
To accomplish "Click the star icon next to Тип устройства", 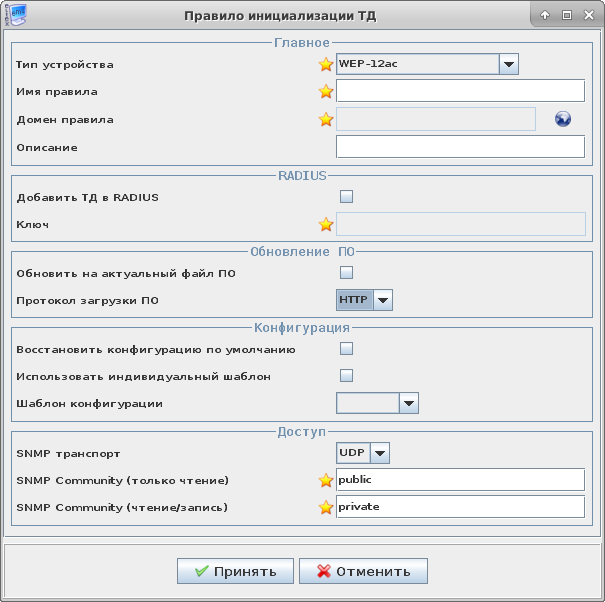I will (x=325, y=65).
